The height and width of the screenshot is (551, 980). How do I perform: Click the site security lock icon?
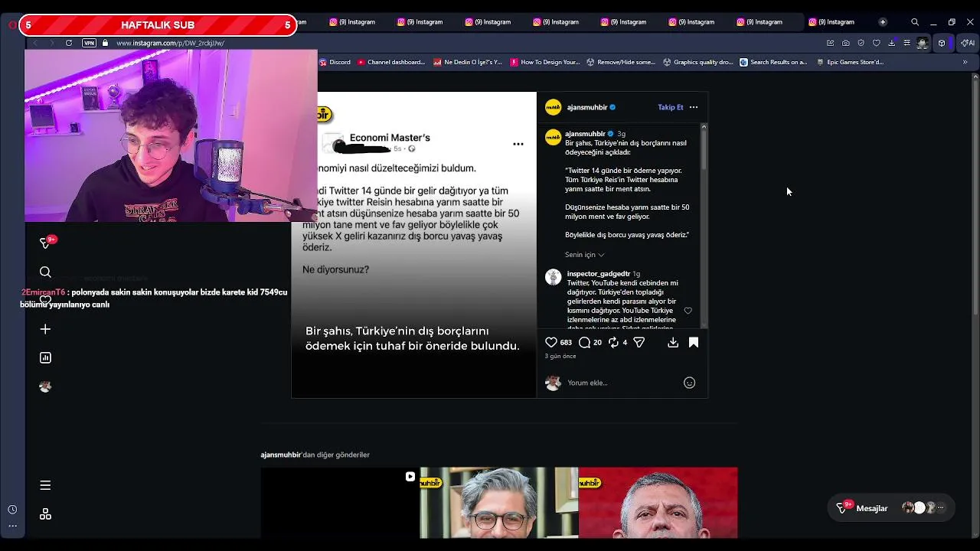pos(106,43)
